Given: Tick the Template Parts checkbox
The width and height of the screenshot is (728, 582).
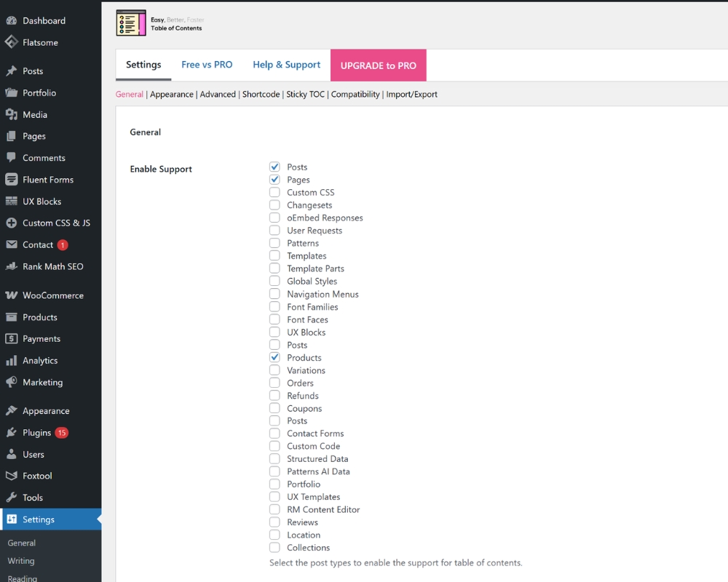Looking at the screenshot, I should (x=275, y=268).
